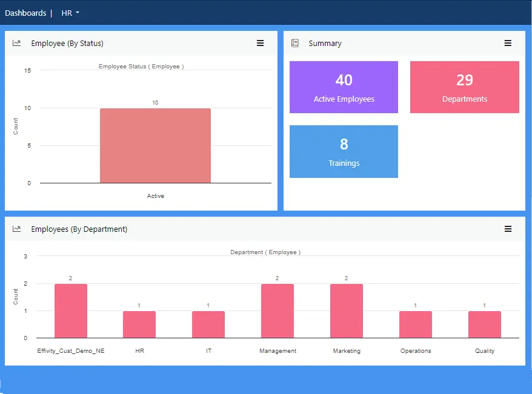Click the Management department bar

click(x=277, y=310)
